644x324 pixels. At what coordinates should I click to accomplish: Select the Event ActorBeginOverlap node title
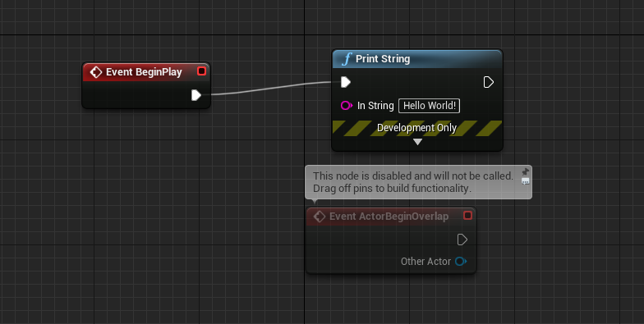(389, 217)
